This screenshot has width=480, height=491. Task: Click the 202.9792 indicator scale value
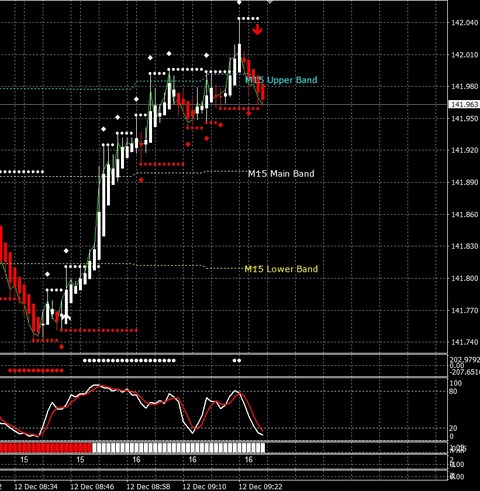465,360
